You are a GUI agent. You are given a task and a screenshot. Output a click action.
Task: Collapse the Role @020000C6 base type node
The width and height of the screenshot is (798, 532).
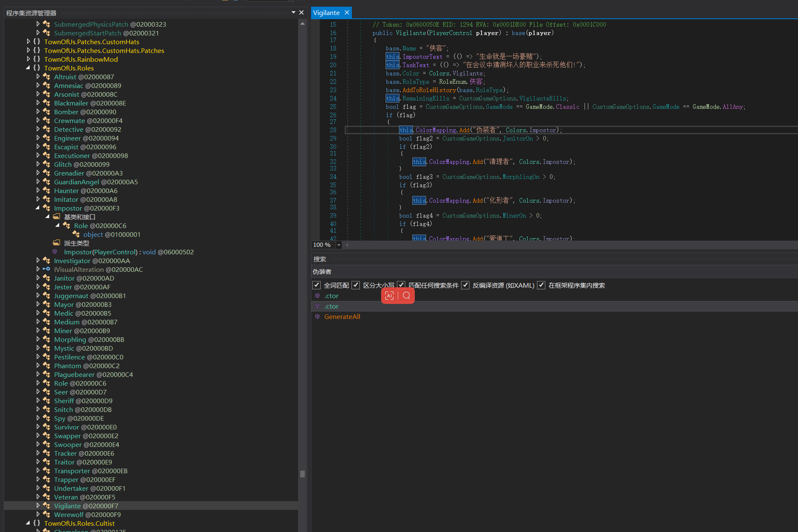coord(58,226)
